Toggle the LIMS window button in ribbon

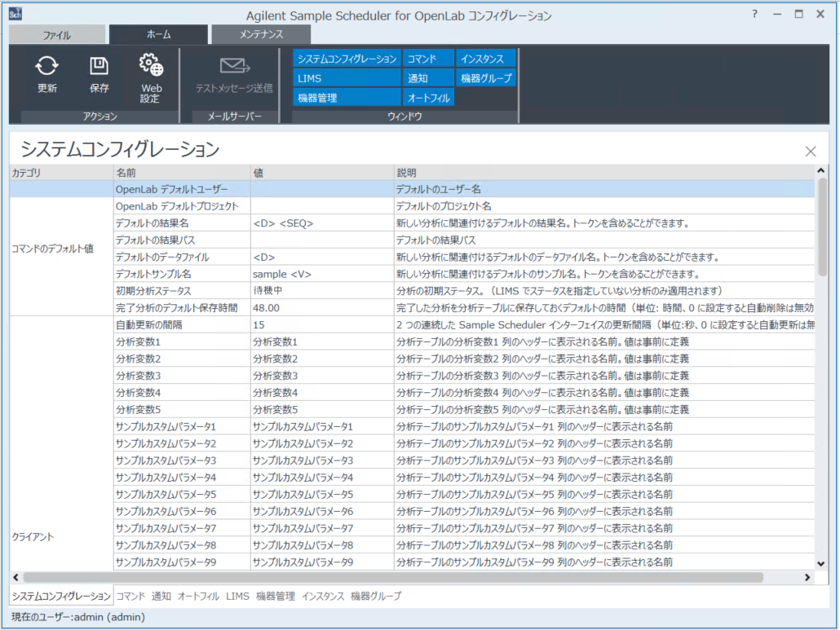point(347,78)
